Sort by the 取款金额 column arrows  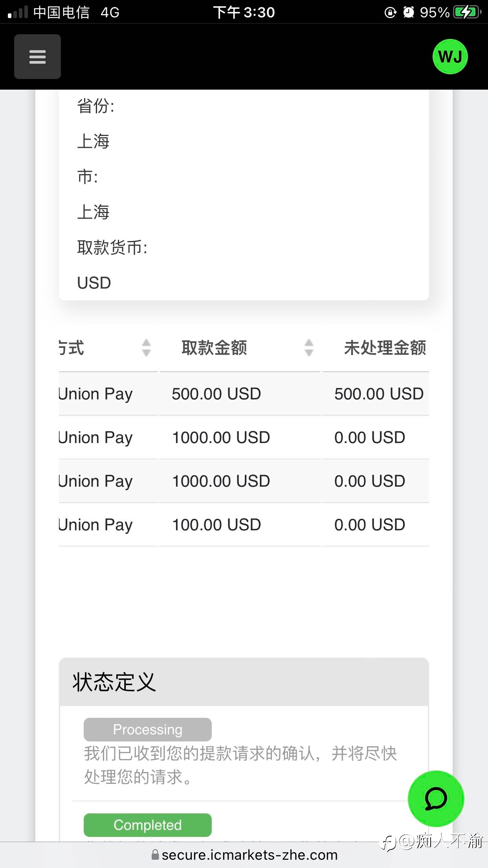click(x=309, y=348)
